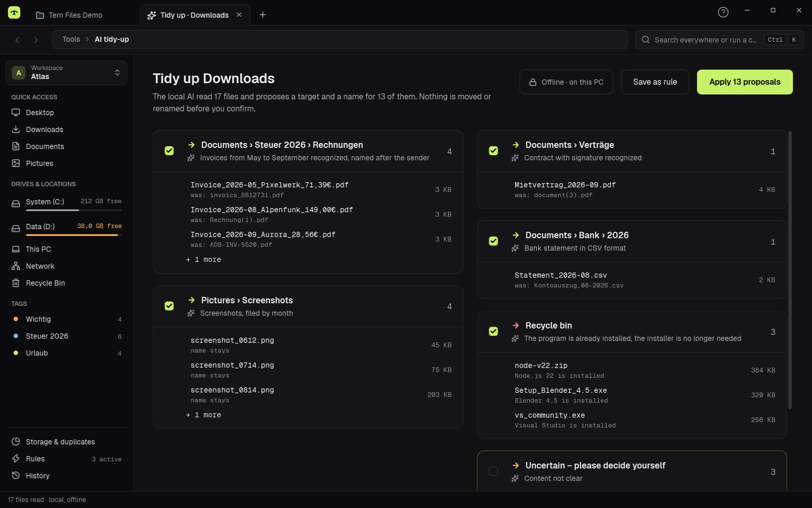This screenshot has height=508, width=812.
Task: Check the Uncertain – please decide yourself group
Action: click(493, 471)
